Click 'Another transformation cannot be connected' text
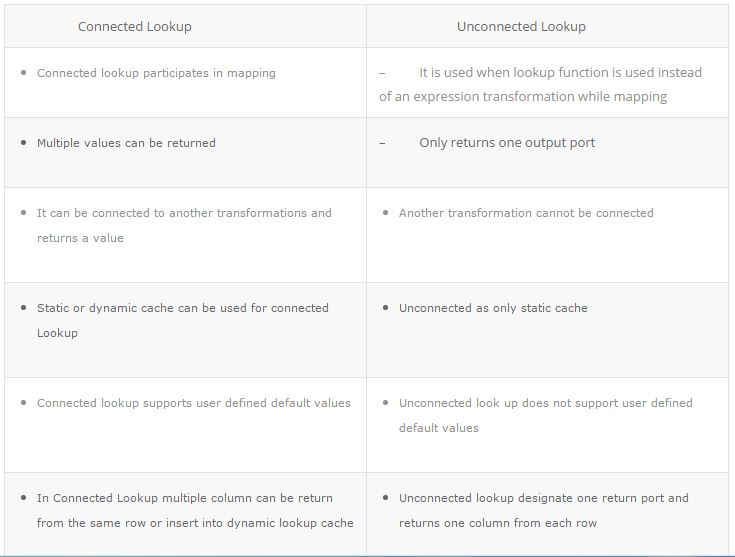The image size is (735, 557). point(526,213)
